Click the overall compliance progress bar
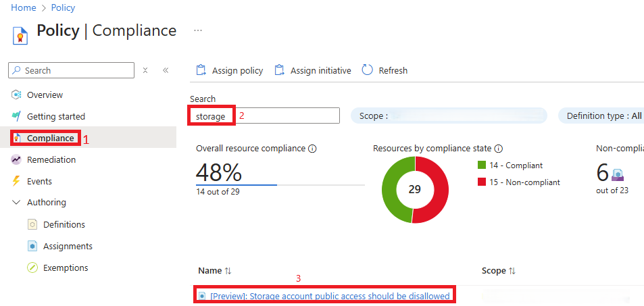 [280, 185]
